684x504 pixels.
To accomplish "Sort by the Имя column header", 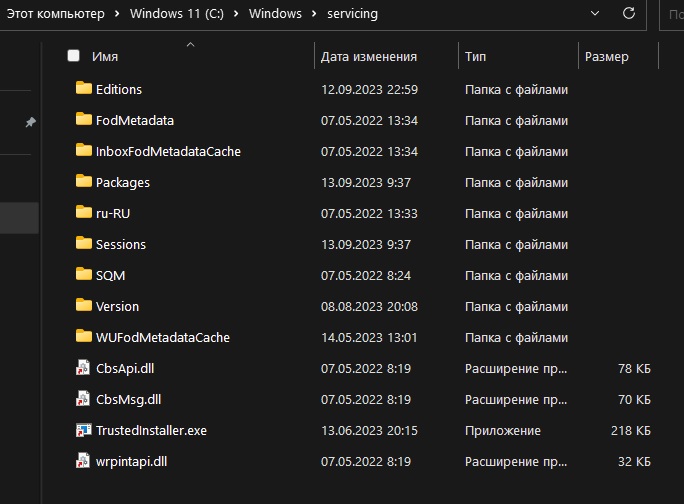I will (x=105, y=57).
